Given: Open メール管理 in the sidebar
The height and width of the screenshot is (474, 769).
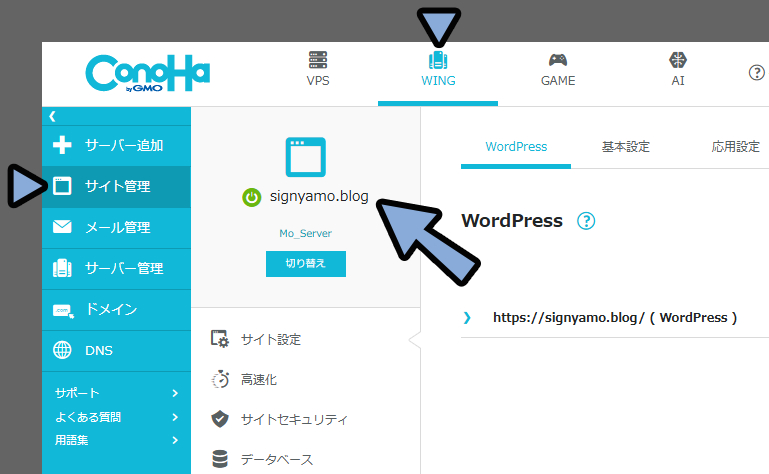Looking at the screenshot, I should pos(116,227).
